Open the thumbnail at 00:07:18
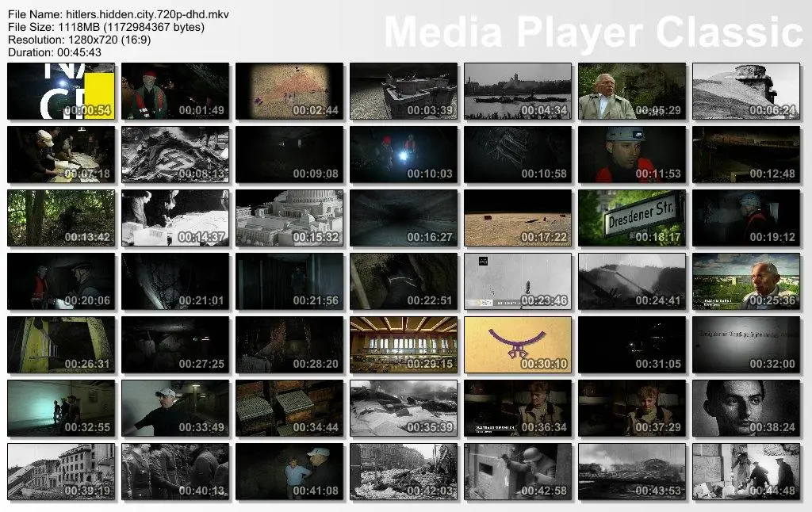Image resolution: width=812 pixels, height=512 pixels. tap(61, 155)
